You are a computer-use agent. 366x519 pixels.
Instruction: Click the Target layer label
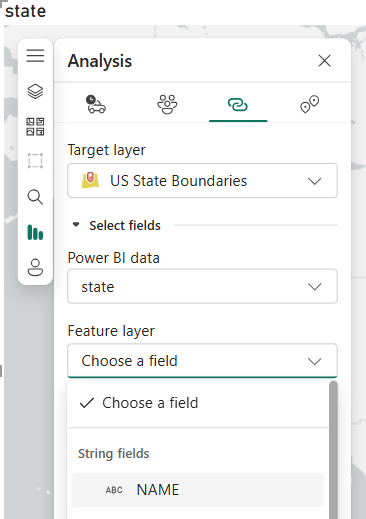click(107, 150)
